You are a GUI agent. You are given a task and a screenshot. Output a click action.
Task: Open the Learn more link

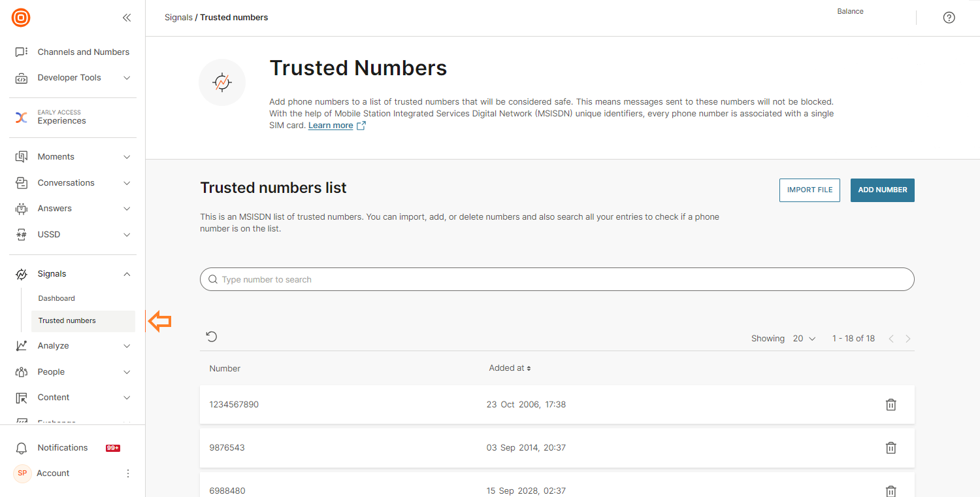point(331,126)
